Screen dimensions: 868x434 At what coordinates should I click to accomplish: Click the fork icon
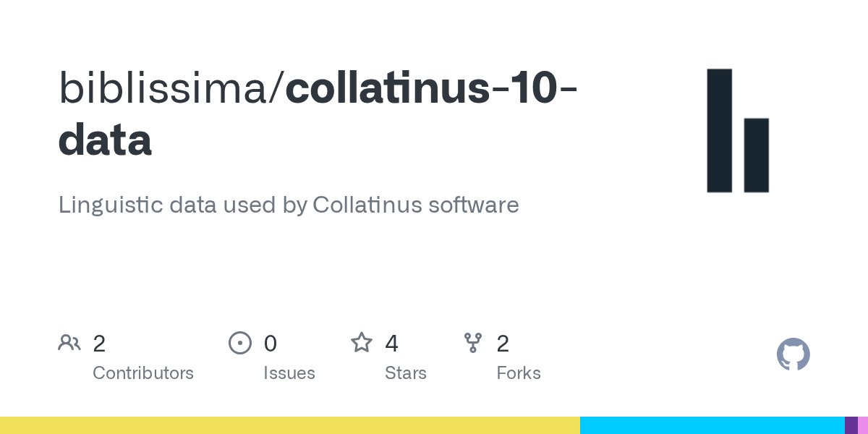point(473,343)
